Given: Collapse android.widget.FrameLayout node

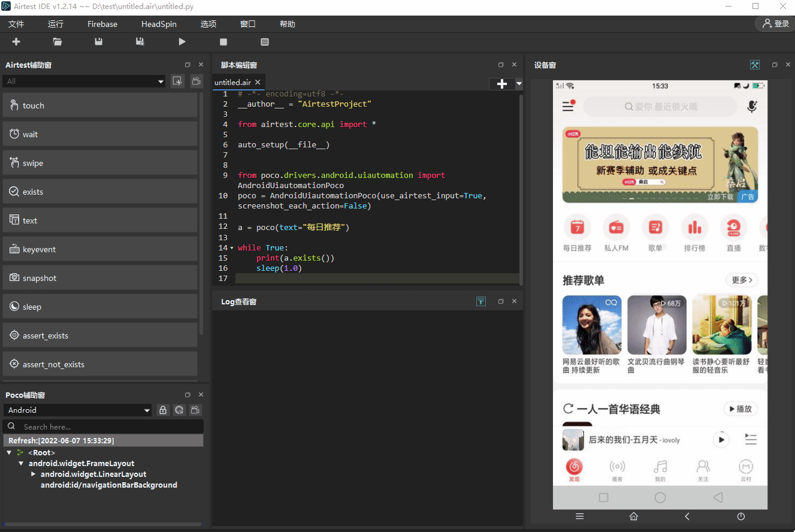Looking at the screenshot, I should tap(21, 463).
